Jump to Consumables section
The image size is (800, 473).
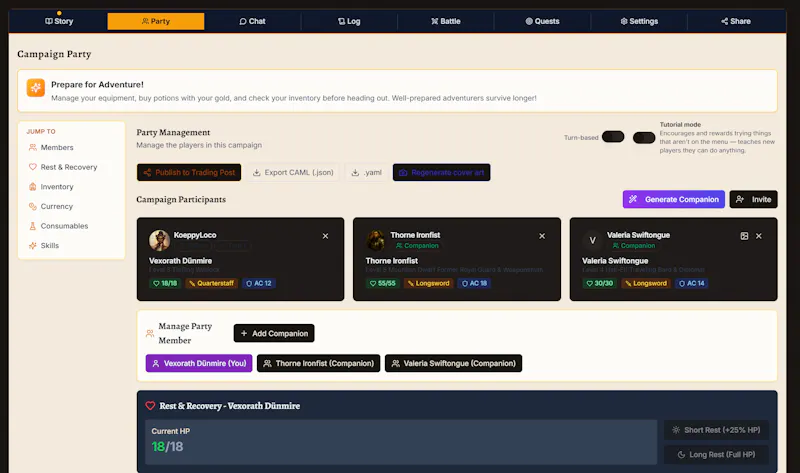[64, 226]
